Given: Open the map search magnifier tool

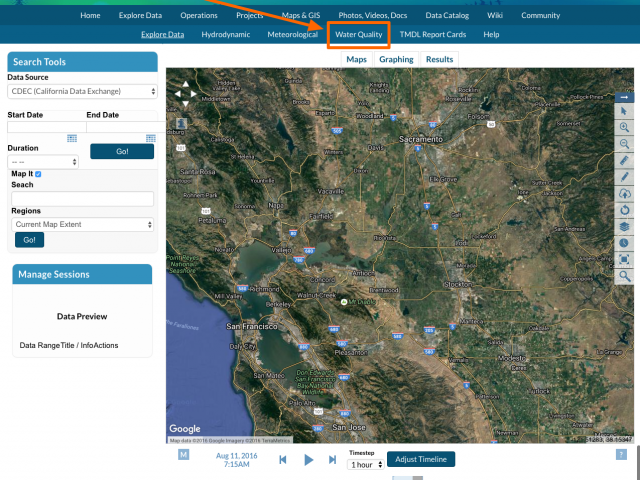Looking at the screenshot, I should tap(624, 276).
